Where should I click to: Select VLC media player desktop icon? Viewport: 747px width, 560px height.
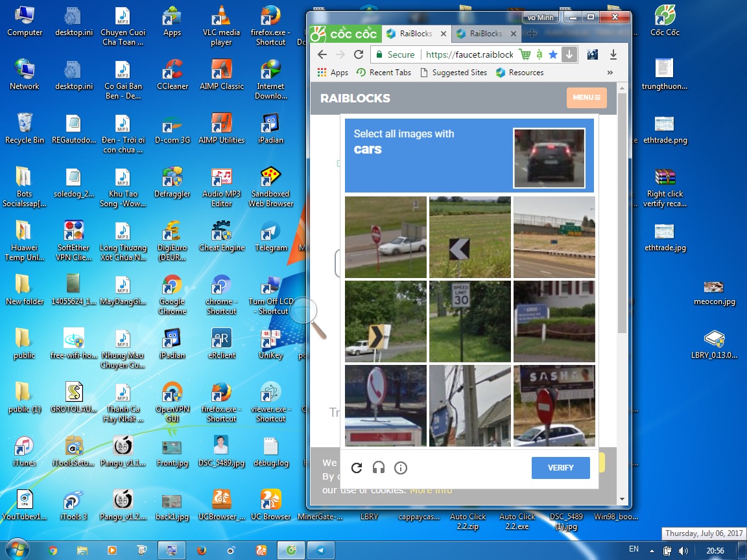tap(221, 26)
